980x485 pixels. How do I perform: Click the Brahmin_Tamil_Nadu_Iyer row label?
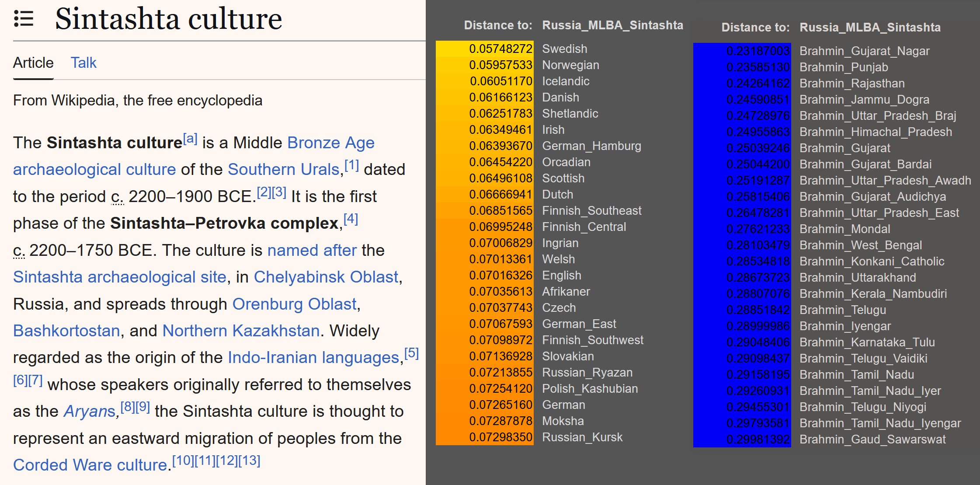(x=870, y=391)
